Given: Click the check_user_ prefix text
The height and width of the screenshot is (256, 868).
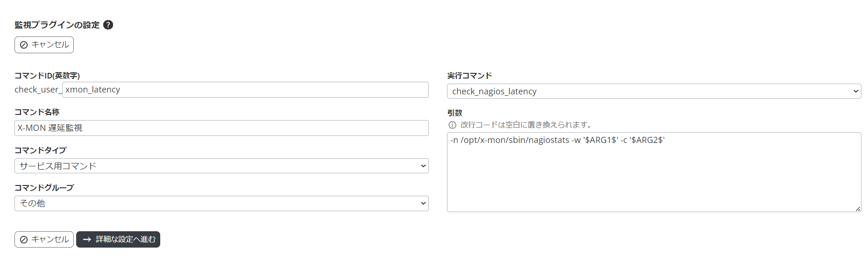Looking at the screenshot, I should [37, 90].
